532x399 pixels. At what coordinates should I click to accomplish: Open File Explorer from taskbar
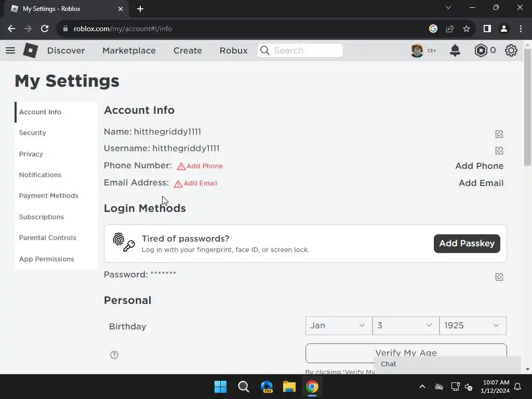pos(289,387)
